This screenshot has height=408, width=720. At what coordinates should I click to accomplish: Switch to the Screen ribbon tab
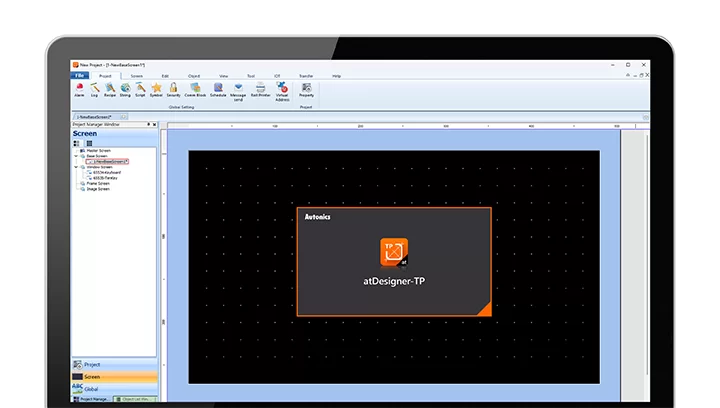coord(136,76)
